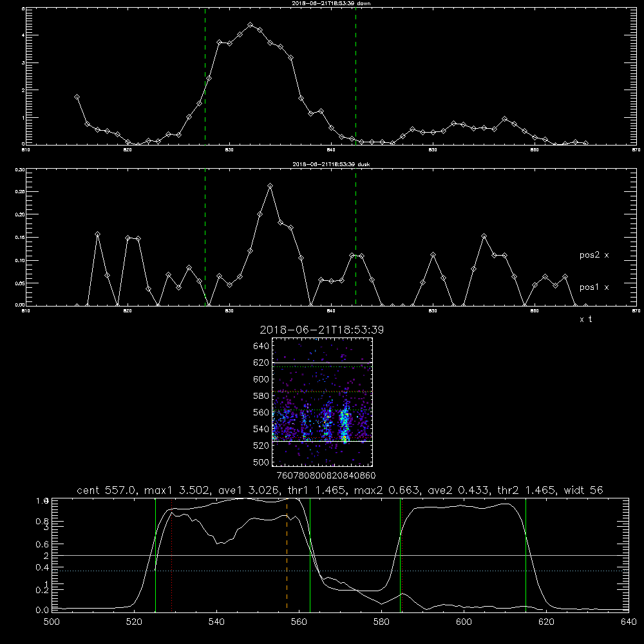The height and width of the screenshot is (644, 644).
Task: Click the 500 label on the image's y-axis
Action: pyautogui.click(x=261, y=462)
